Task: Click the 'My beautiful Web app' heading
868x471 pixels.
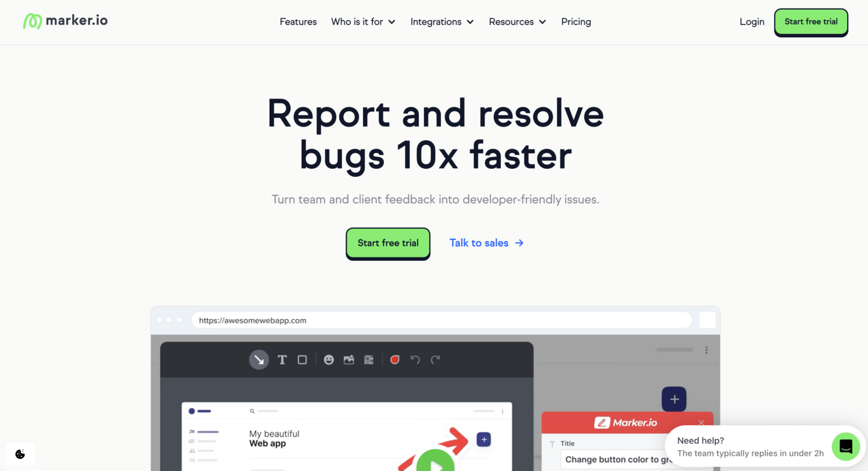Action: [x=274, y=438]
